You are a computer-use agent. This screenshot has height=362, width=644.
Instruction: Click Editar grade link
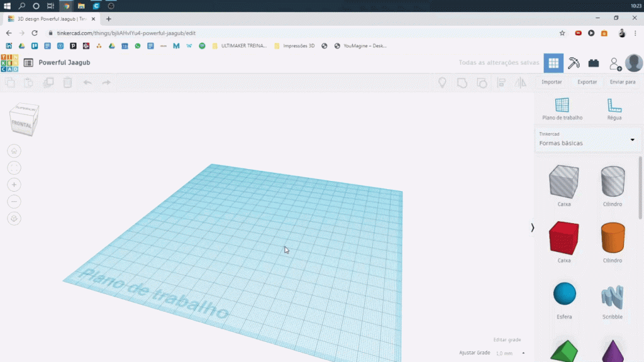[x=507, y=340]
